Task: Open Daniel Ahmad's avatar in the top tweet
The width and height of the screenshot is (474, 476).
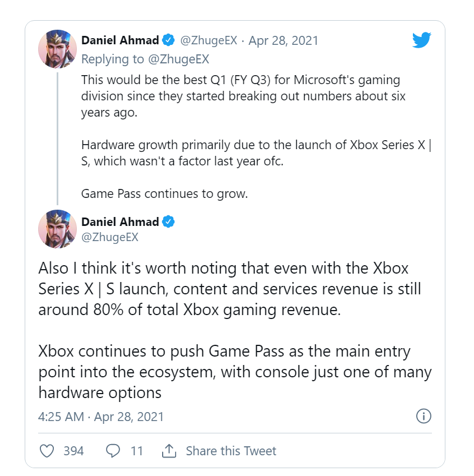Action: (x=57, y=49)
